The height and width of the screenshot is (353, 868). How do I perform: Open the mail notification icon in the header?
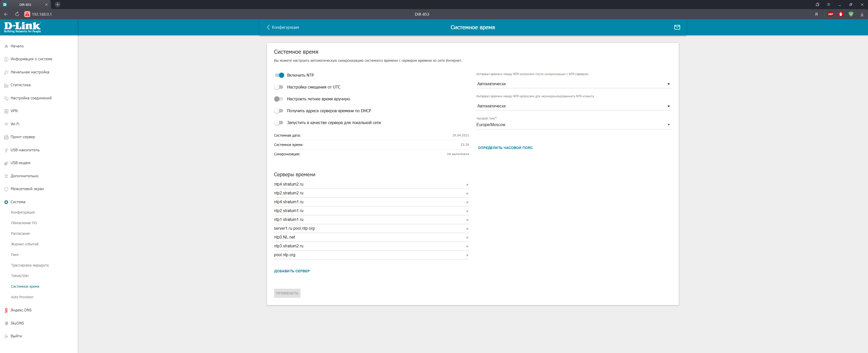(x=677, y=27)
